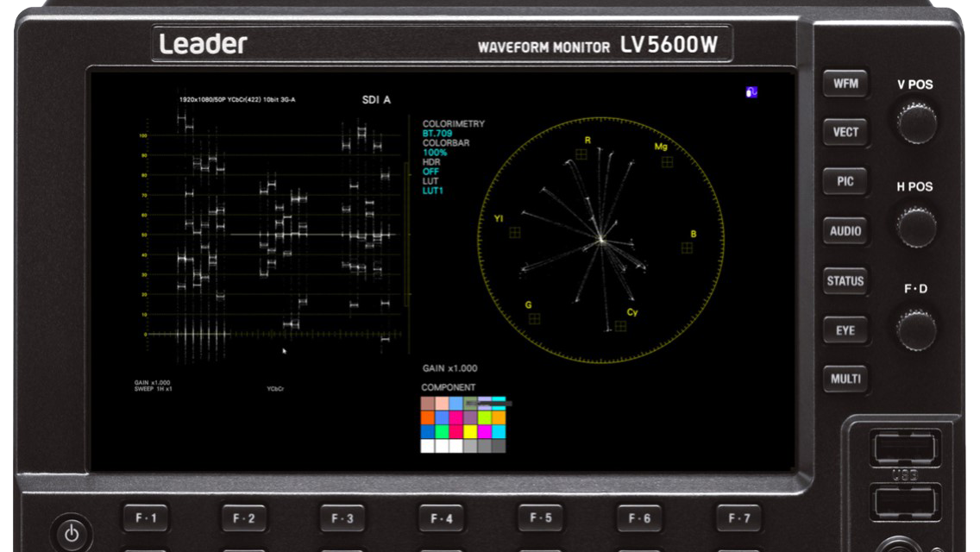Click the YCbCr label under waveform
Screen dimensions: 980x552
pos(276,389)
